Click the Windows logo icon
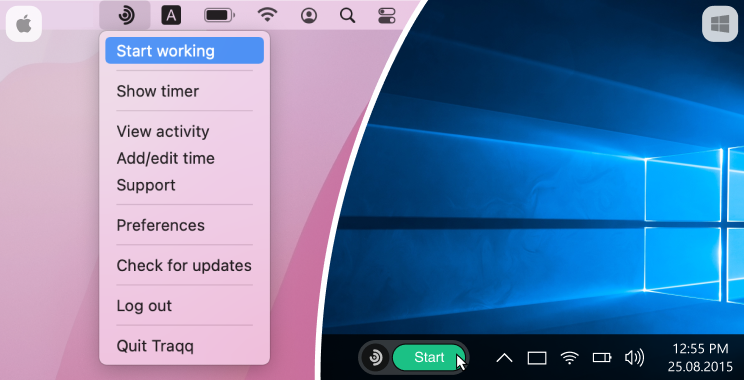 click(x=720, y=24)
